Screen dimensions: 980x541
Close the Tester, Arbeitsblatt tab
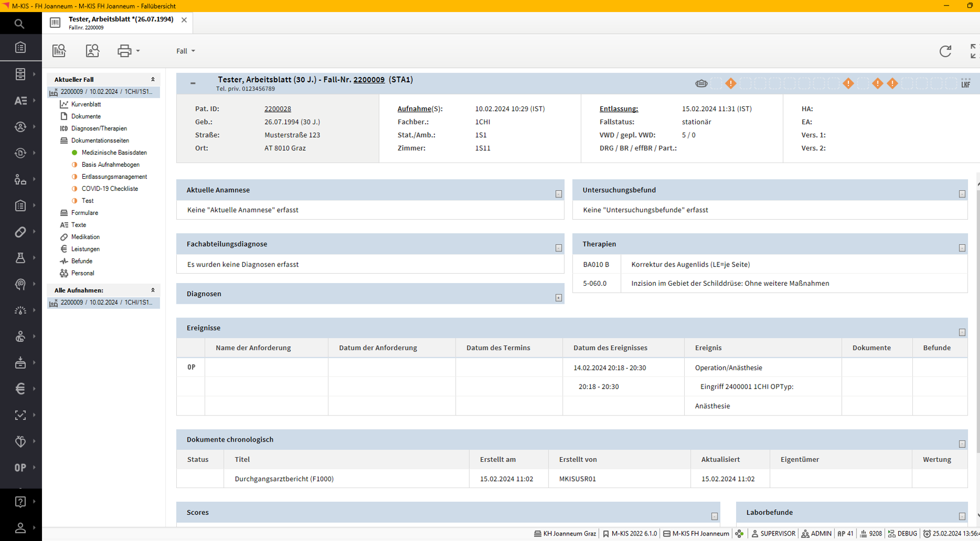[x=184, y=20]
